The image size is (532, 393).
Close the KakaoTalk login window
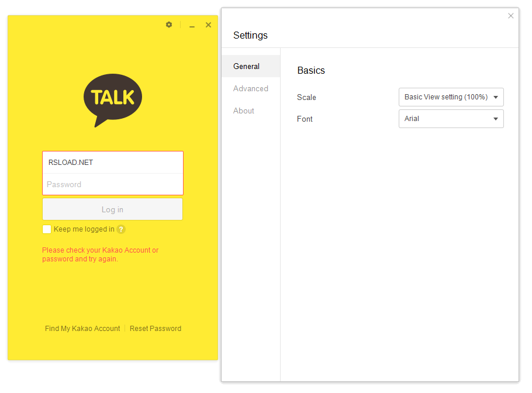[208, 25]
